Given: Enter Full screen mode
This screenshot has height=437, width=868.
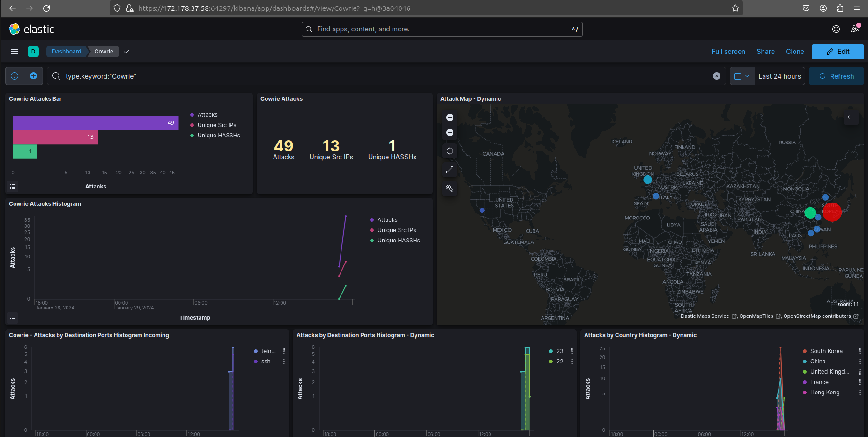Looking at the screenshot, I should (728, 52).
